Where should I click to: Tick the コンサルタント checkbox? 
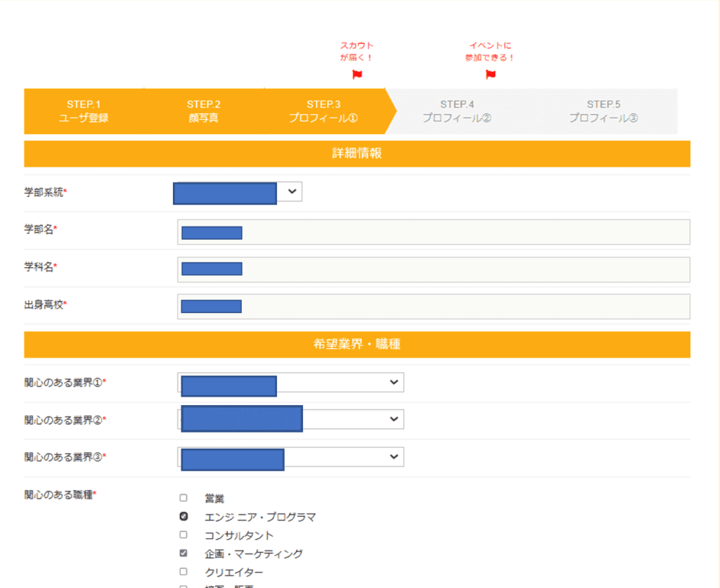tap(184, 535)
